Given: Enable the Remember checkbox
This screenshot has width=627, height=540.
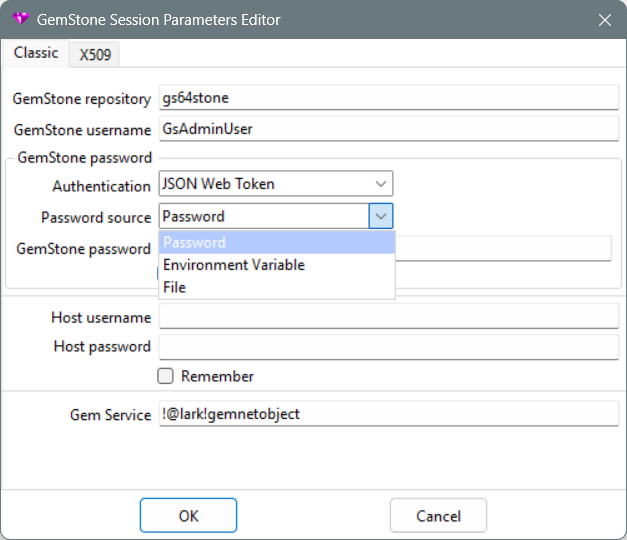Looking at the screenshot, I should point(165,376).
